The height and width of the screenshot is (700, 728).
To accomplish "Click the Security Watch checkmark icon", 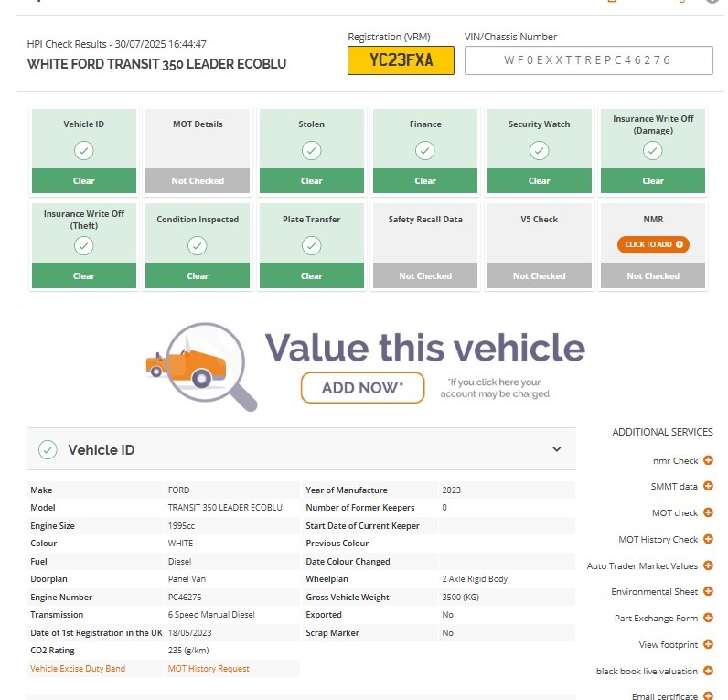I will 539,150.
